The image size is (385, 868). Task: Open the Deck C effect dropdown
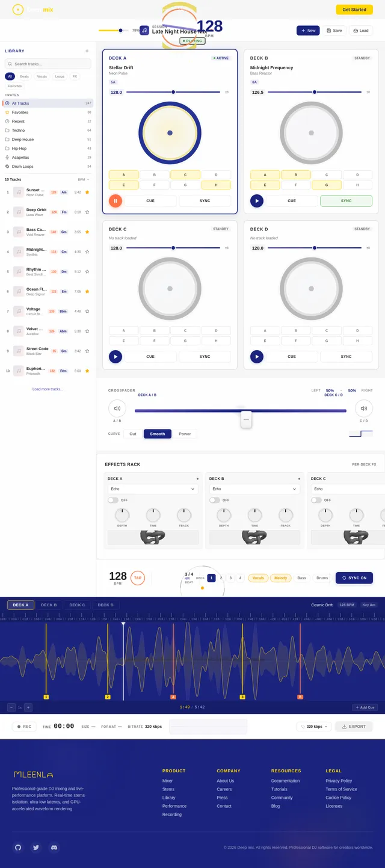coord(348,489)
